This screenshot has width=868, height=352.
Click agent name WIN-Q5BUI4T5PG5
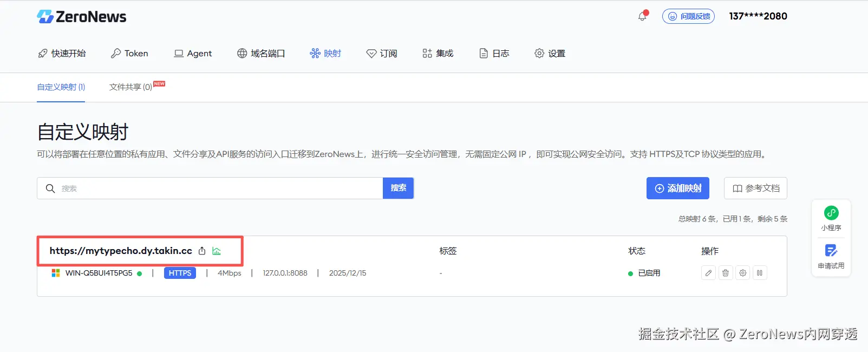click(99, 273)
